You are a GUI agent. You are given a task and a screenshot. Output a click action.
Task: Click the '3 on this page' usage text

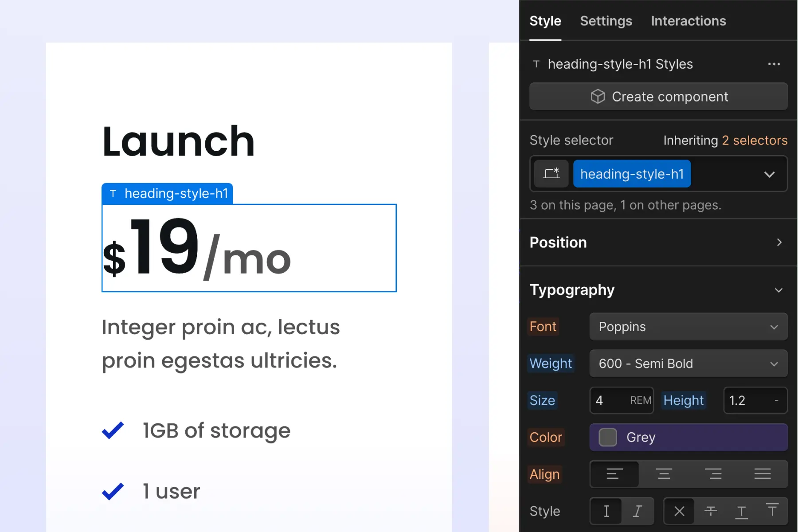(625, 205)
